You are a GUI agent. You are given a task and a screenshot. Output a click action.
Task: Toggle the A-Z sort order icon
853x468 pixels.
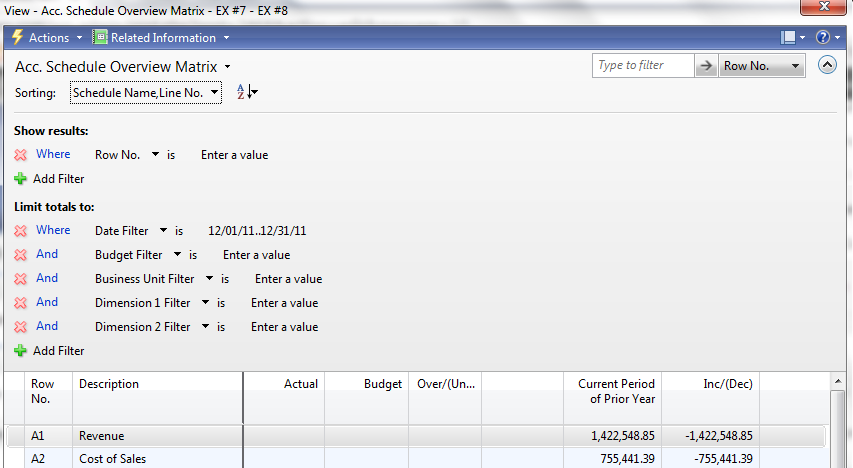pyautogui.click(x=246, y=93)
